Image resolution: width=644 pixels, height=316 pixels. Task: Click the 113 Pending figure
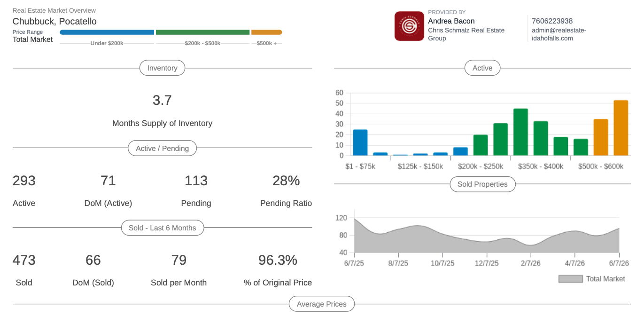tap(196, 181)
